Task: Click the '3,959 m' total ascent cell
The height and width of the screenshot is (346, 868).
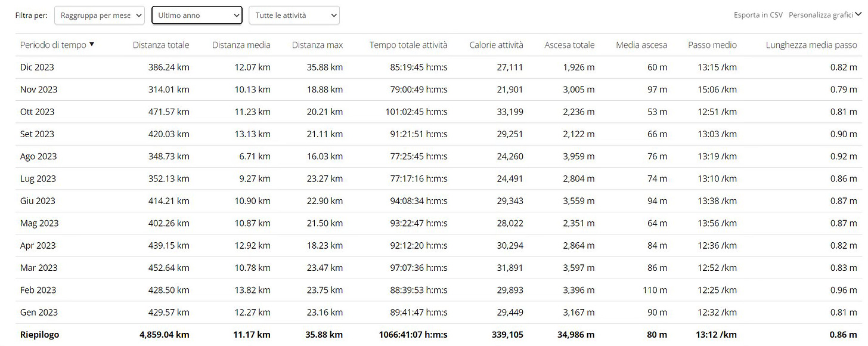Action: tap(579, 156)
